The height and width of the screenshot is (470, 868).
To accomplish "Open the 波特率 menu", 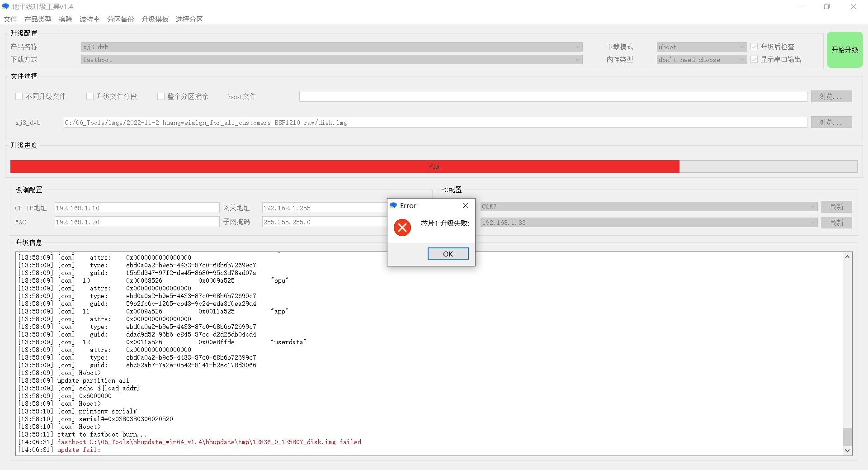I will point(90,19).
